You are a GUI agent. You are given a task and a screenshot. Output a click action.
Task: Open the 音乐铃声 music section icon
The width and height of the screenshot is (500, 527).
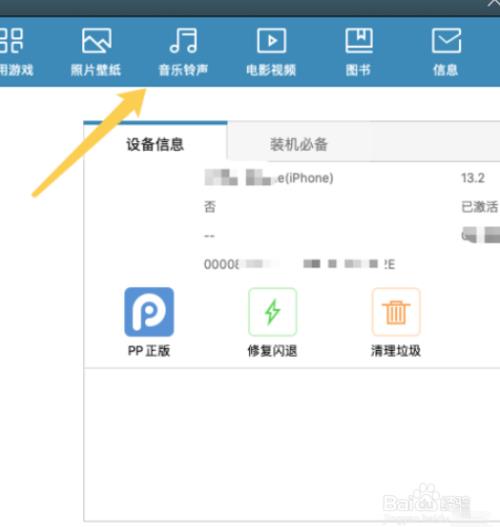point(183,41)
